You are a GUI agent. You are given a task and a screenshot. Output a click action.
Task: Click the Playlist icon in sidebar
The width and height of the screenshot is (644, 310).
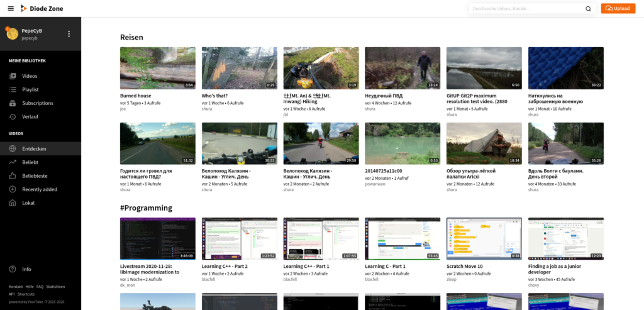[x=13, y=90]
